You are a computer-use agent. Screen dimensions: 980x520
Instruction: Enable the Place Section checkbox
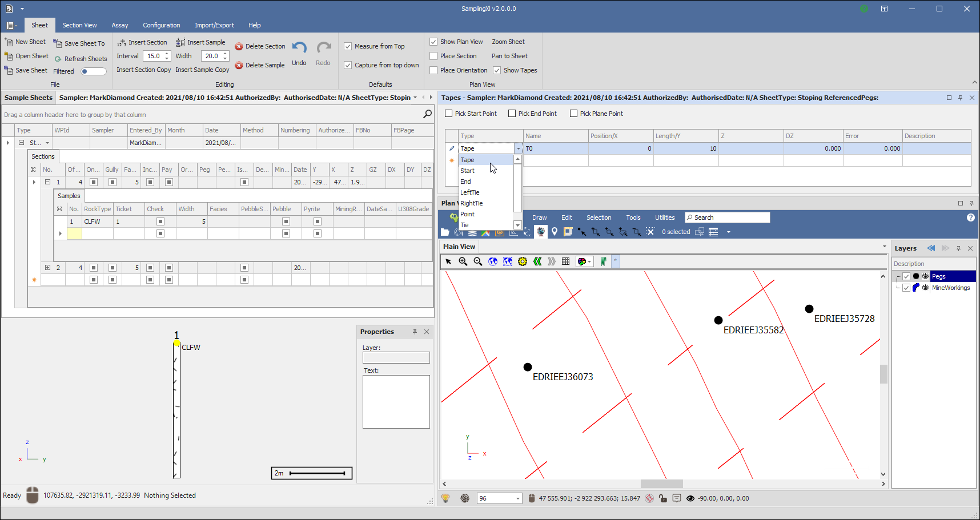pos(434,56)
